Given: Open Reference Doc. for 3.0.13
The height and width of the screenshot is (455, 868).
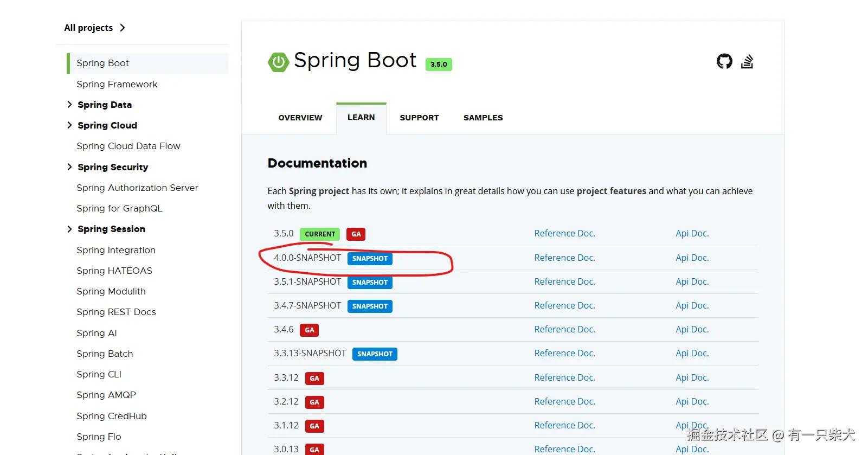Looking at the screenshot, I should pos(564,449).
